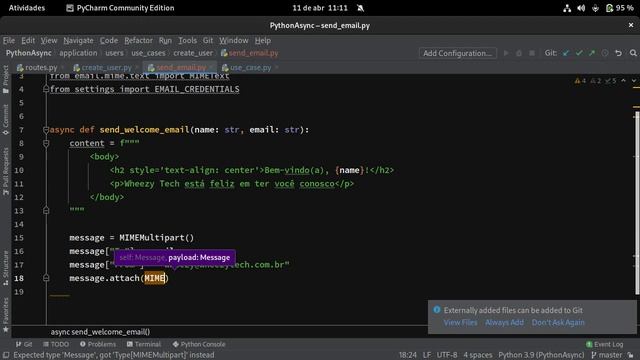Open the Python 3.9 interpreter selector
This screenshot has width=640, height=360.
[541, 355]
